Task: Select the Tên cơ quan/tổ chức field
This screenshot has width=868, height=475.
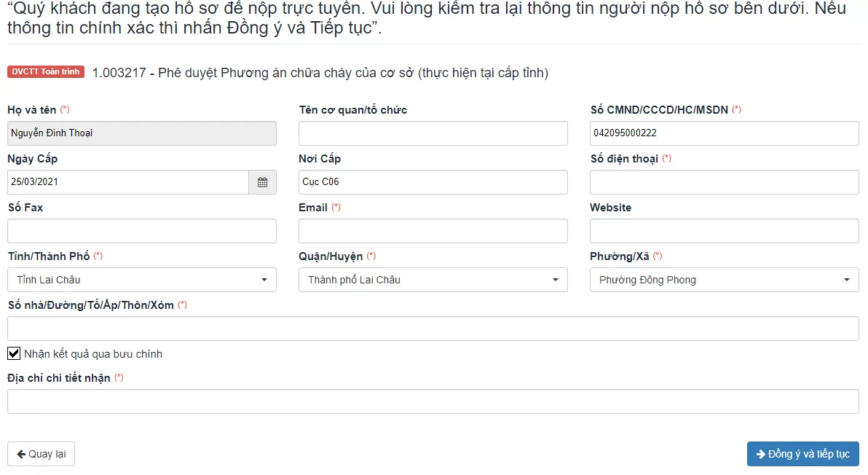Action: (433, 133)
